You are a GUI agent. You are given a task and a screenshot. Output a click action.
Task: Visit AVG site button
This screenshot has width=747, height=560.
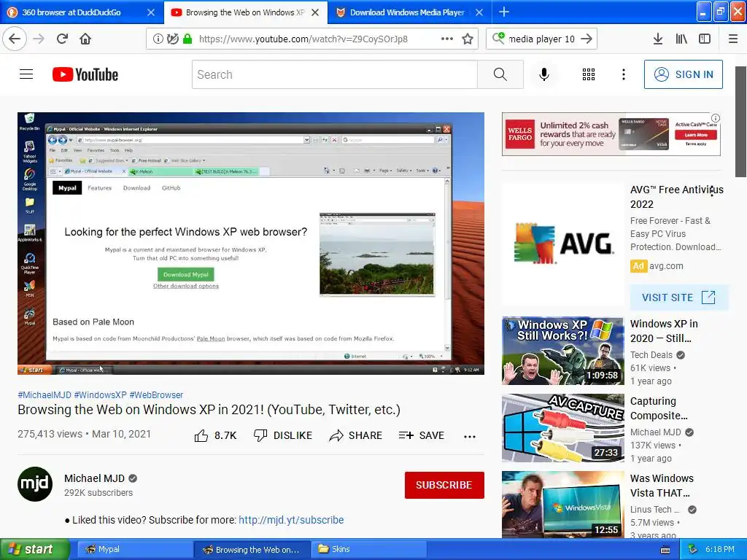[x=679, y=297]
